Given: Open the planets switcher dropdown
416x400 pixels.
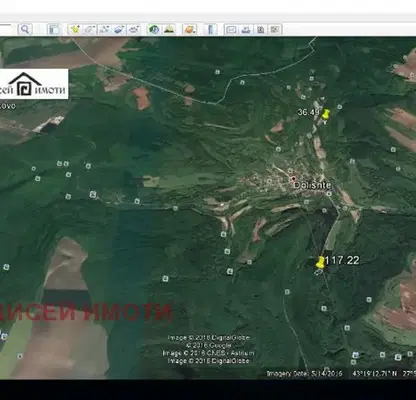Looking at the screenshot, I should tap(190, 29).
